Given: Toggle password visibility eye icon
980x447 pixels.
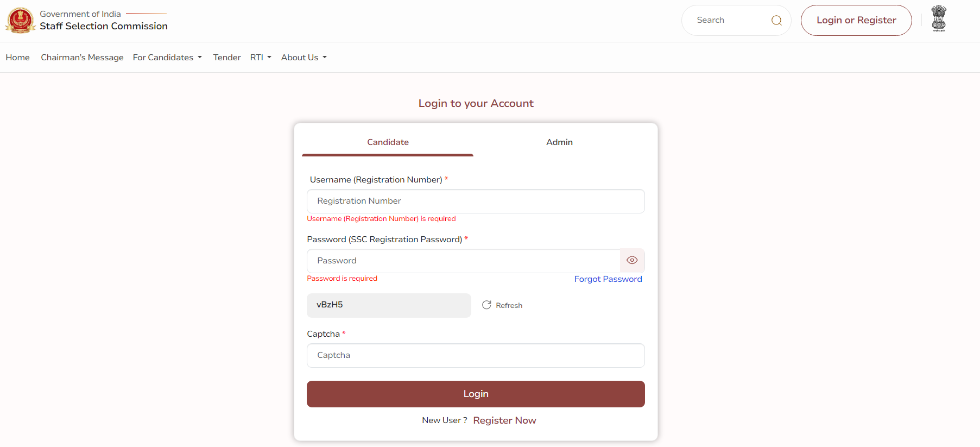Looking at the screenshot, I should click(632, 261).
